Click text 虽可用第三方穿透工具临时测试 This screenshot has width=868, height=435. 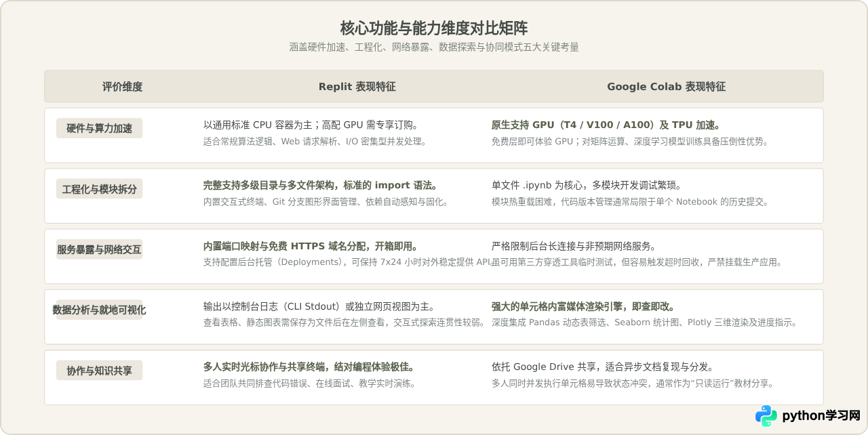(x=552, y=262)
